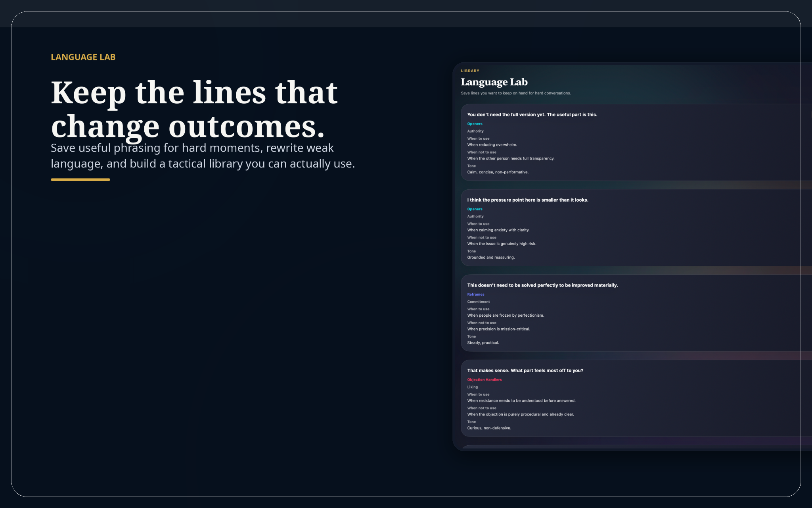Click the Liking label in the Objection Handlers card

(472, 387)
